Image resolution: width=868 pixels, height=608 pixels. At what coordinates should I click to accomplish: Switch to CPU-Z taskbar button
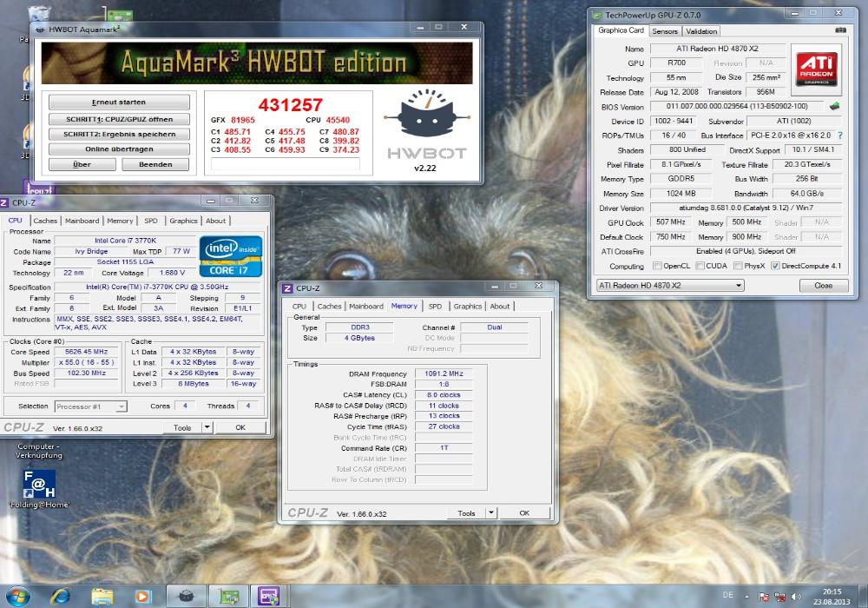270,597
